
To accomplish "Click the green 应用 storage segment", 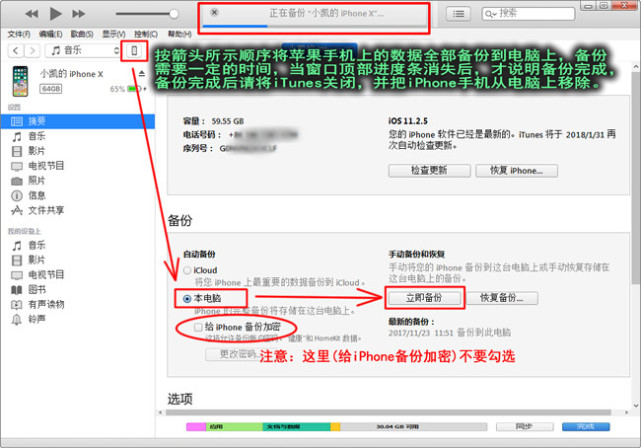I will click(x=234, y=427).
